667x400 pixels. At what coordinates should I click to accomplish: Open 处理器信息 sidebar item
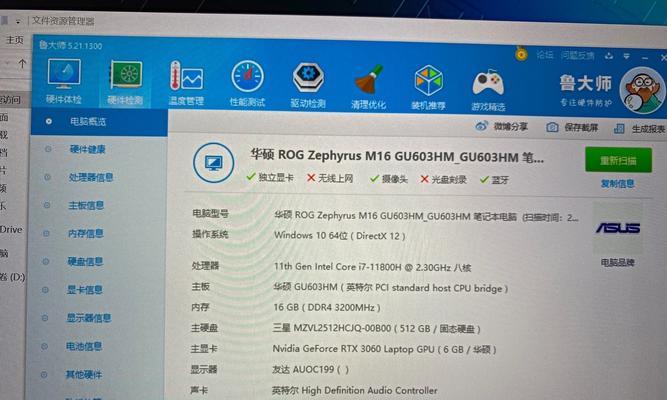pos(91,177)
